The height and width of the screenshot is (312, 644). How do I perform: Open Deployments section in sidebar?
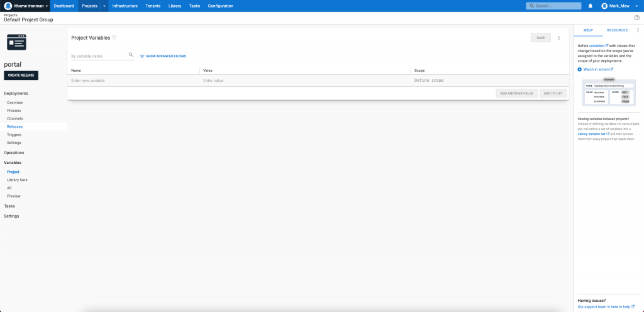(16, 94)
